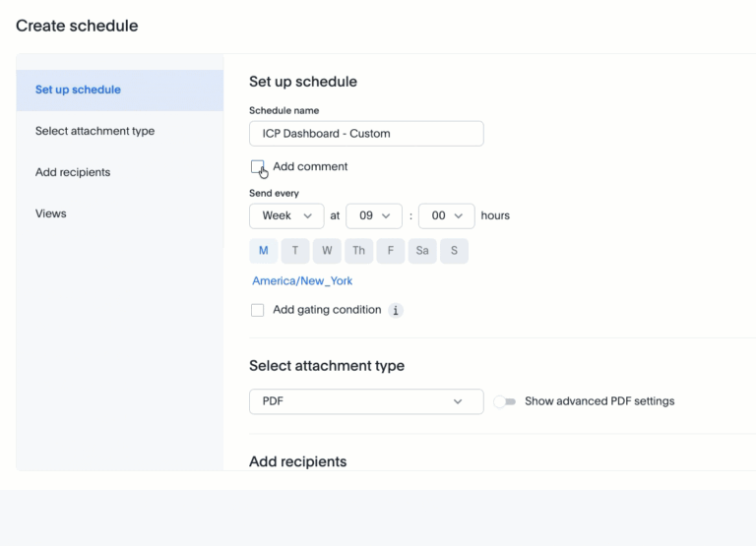Viewport: 756px width, 546px height.
Task: Pick Wednesday in day selector
Action: pyautogui.click(x=327, y=251)
